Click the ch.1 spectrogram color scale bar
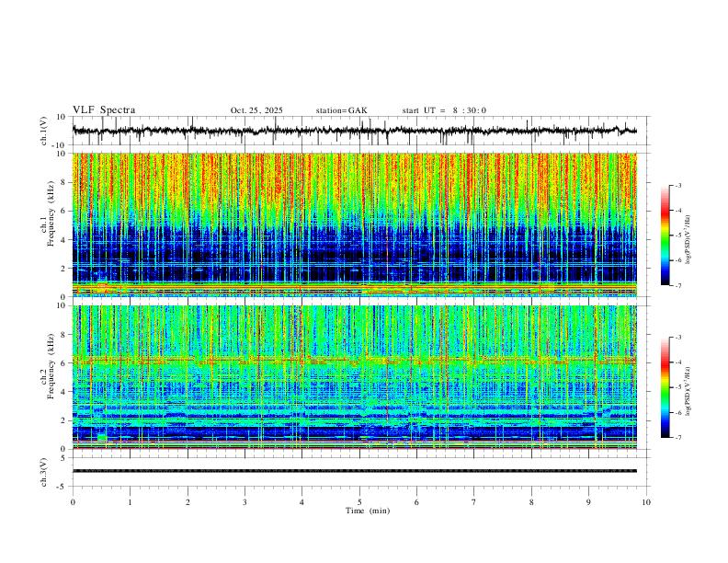Viewport: 728px width, 563px height. pos(665,236)
